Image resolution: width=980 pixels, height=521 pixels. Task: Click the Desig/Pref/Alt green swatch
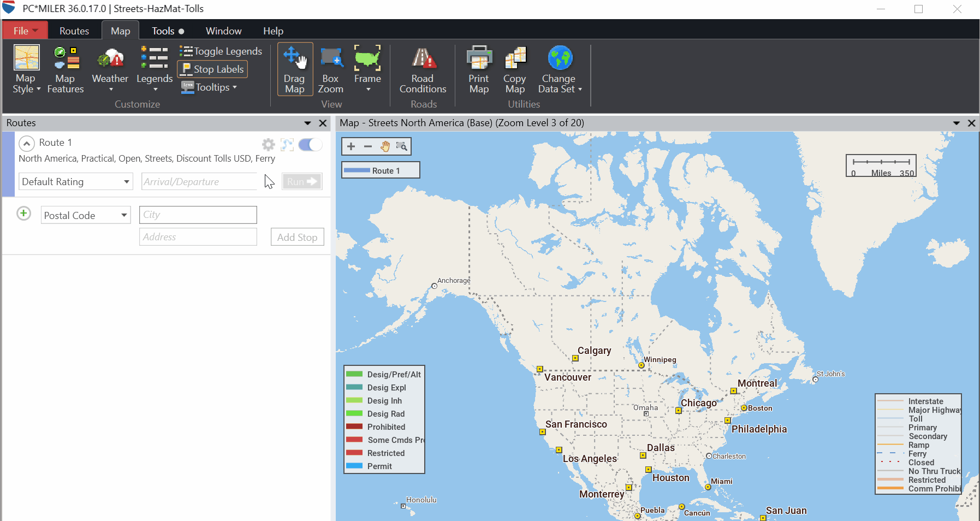pyautogui.click(x=354, y=374)
